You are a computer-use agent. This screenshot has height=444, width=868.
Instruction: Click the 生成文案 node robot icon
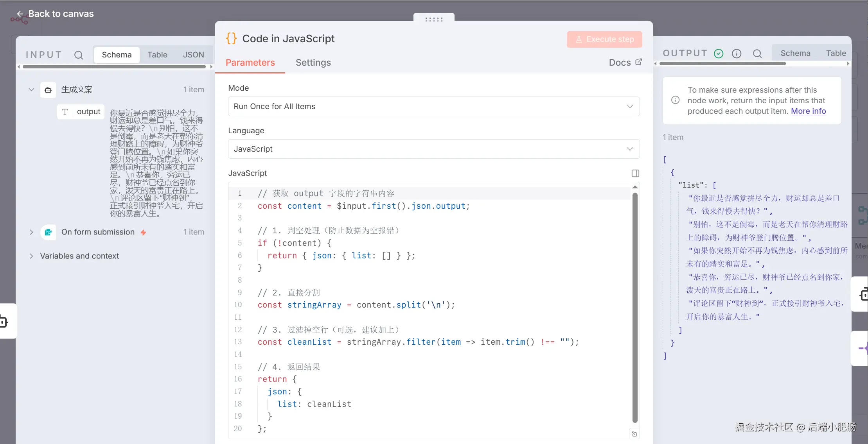coord(48,90)
